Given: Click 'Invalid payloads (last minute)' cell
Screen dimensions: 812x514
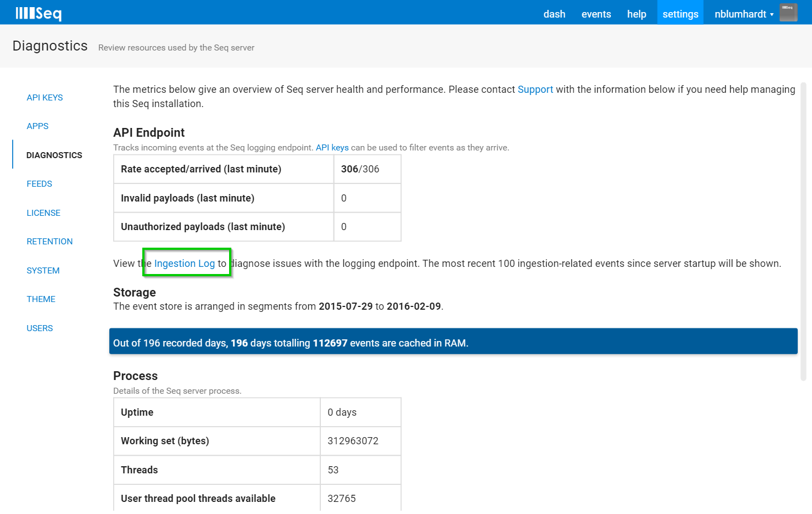Looking at the screenshot, I should click(224, 198).
